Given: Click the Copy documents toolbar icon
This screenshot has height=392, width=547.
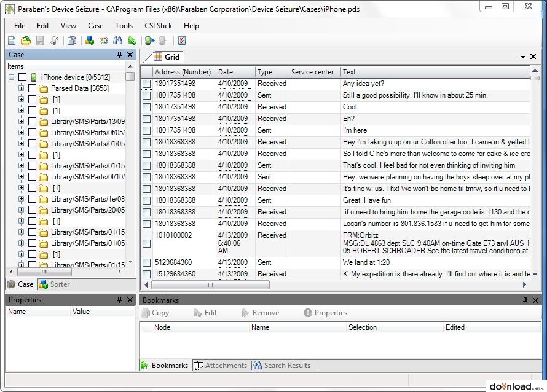Looking at the screenshot, I should (x=72, y=41).
